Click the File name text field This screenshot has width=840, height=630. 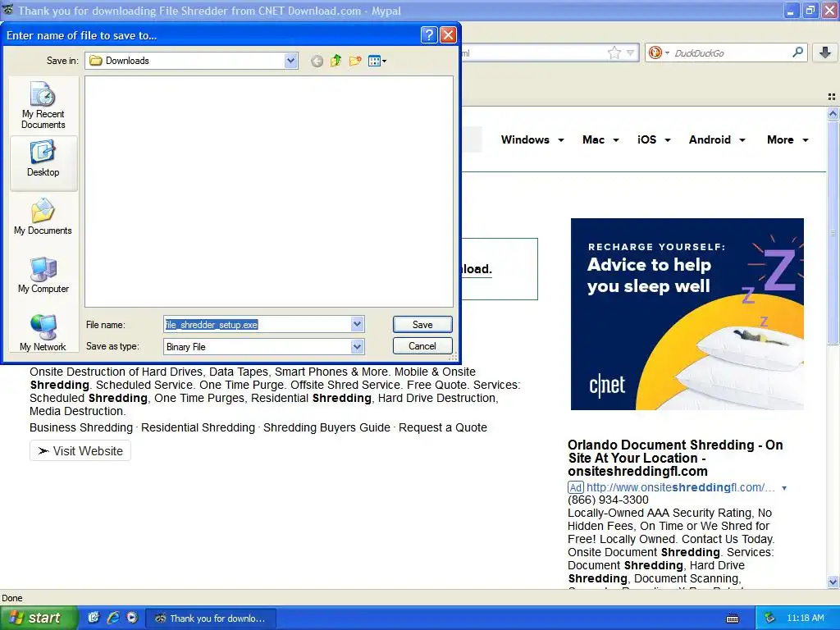coord(258,324)
